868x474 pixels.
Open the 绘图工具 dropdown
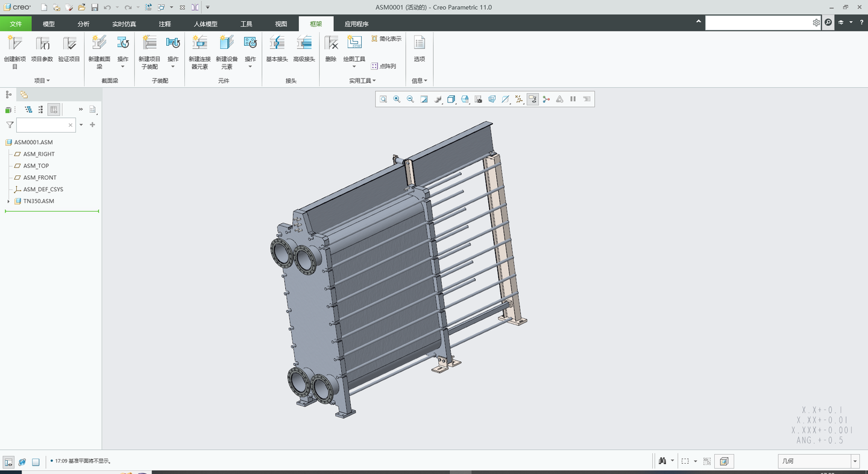click(x=354, y=67)
